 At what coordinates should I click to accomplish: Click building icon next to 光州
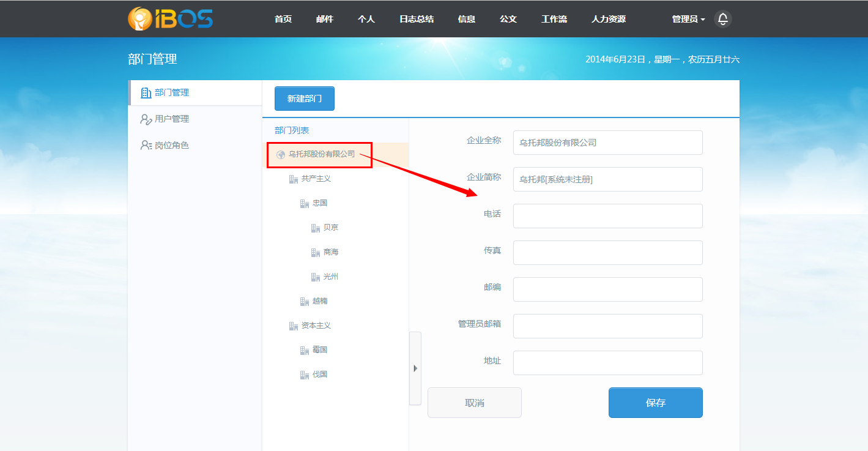pos(316,277)
